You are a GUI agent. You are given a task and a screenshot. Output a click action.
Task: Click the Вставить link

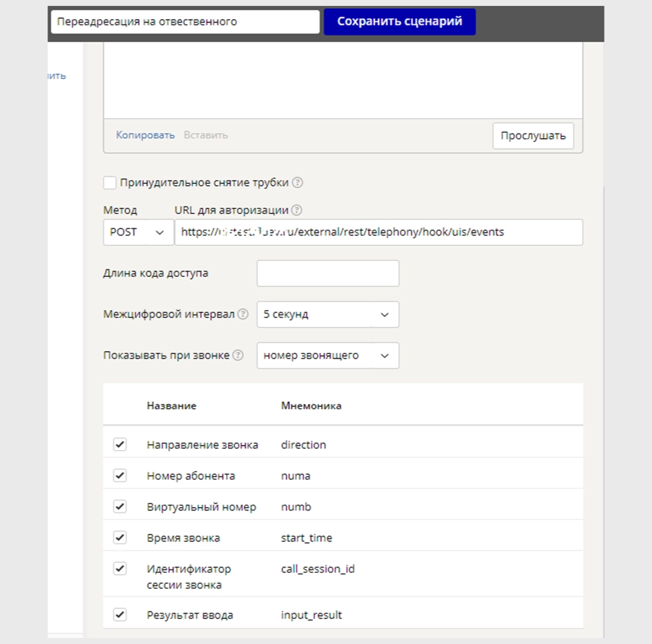(206, 135)
